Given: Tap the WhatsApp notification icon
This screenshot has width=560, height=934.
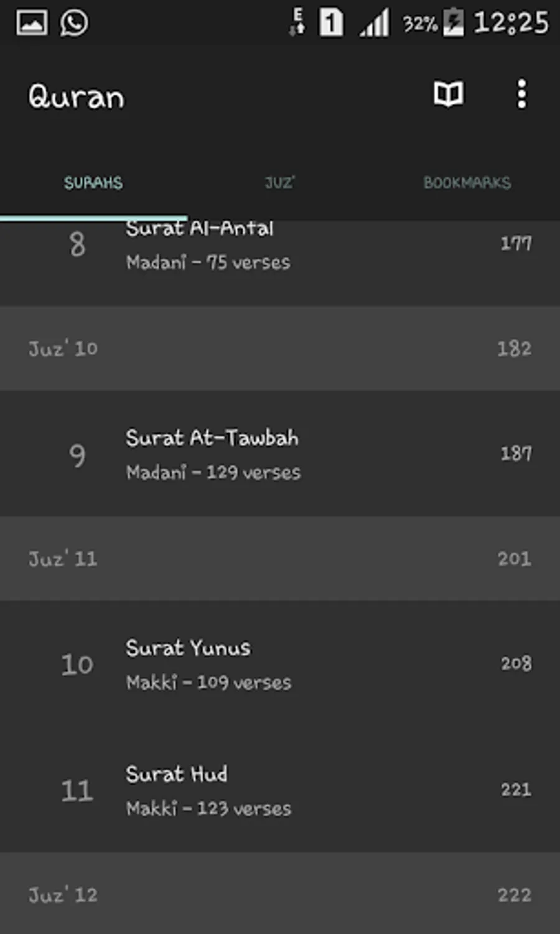Looking at the screenshot, I should click(x=74, y=24).
